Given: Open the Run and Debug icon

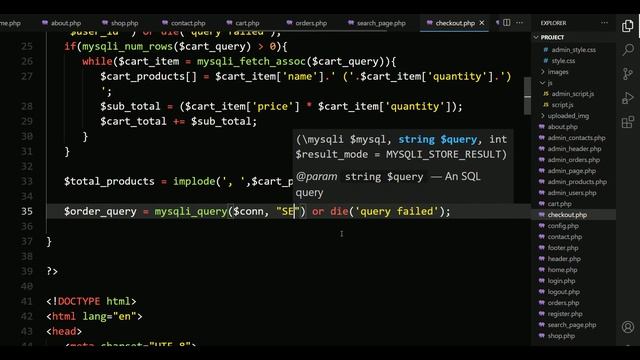Looking at the screenshot, I should pyautogui.click(x=628, y=98).
